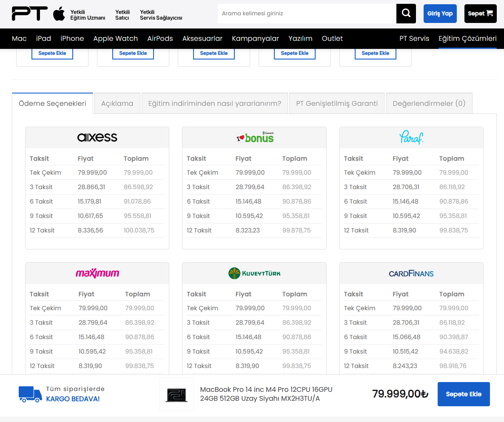Viewport: 504px width, 422px height.
Task: Click Axess 6 Taksit total 91.078,86
Action: coord(137,201)
